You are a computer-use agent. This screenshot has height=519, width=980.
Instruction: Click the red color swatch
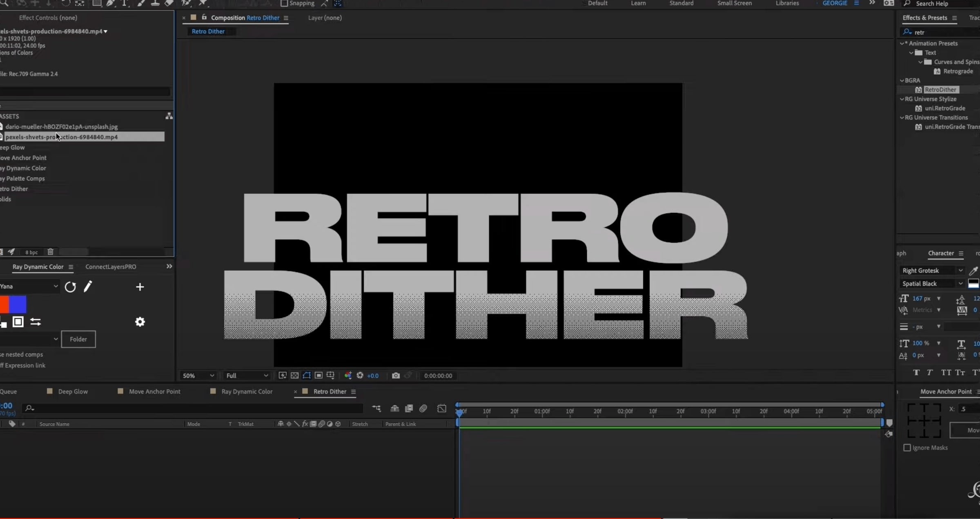[x=4, y=305]
